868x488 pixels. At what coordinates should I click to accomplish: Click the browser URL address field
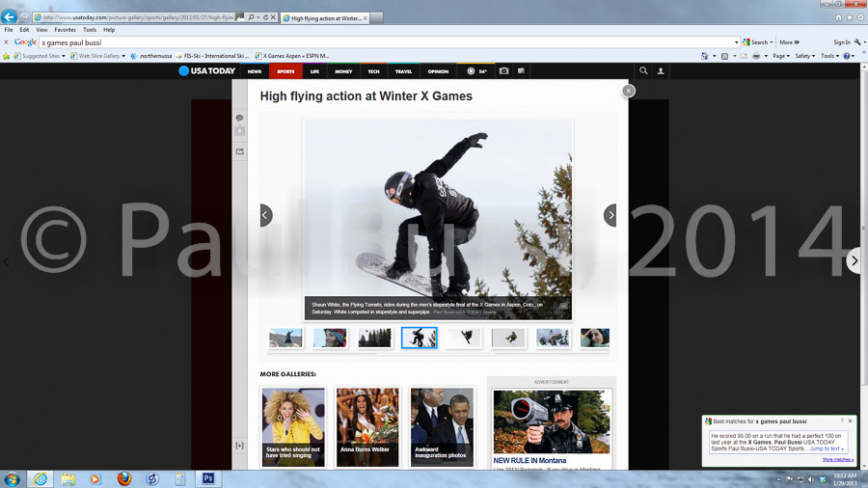click(138, 17)
